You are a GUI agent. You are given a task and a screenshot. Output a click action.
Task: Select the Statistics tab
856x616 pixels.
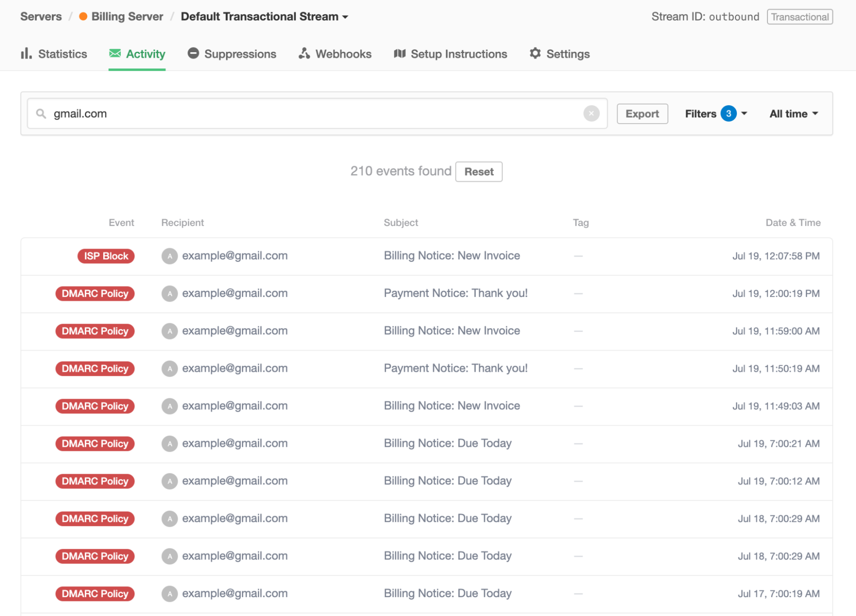tap(63, 54)
